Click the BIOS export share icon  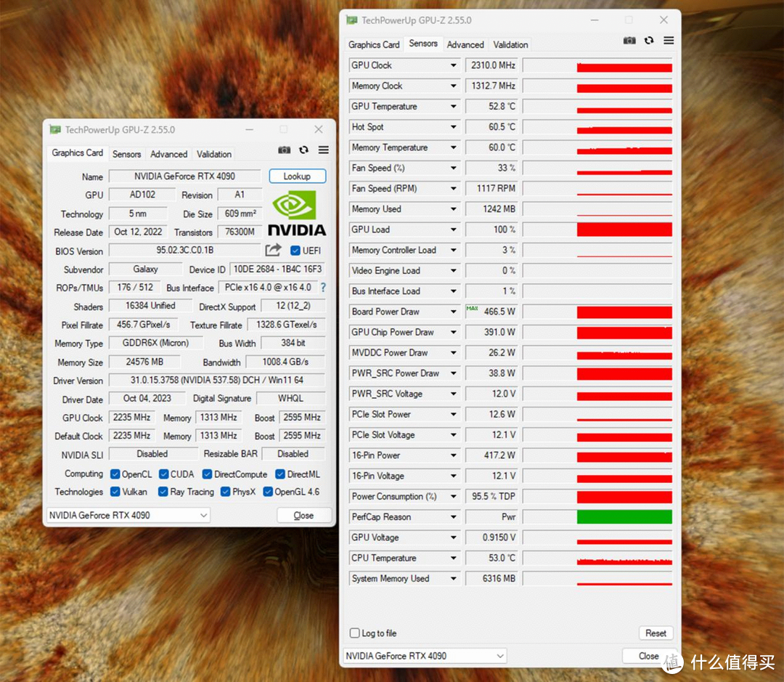(273, 250)
